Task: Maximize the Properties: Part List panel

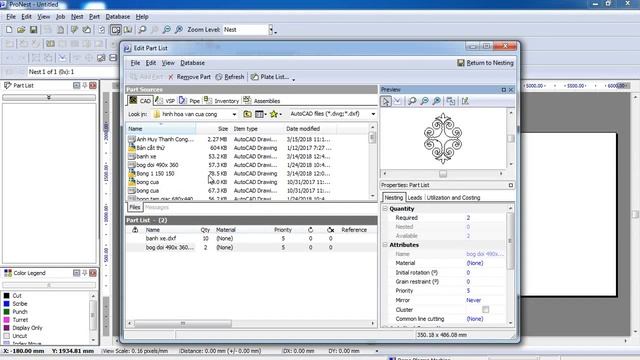Action: (x=511, y=185)
